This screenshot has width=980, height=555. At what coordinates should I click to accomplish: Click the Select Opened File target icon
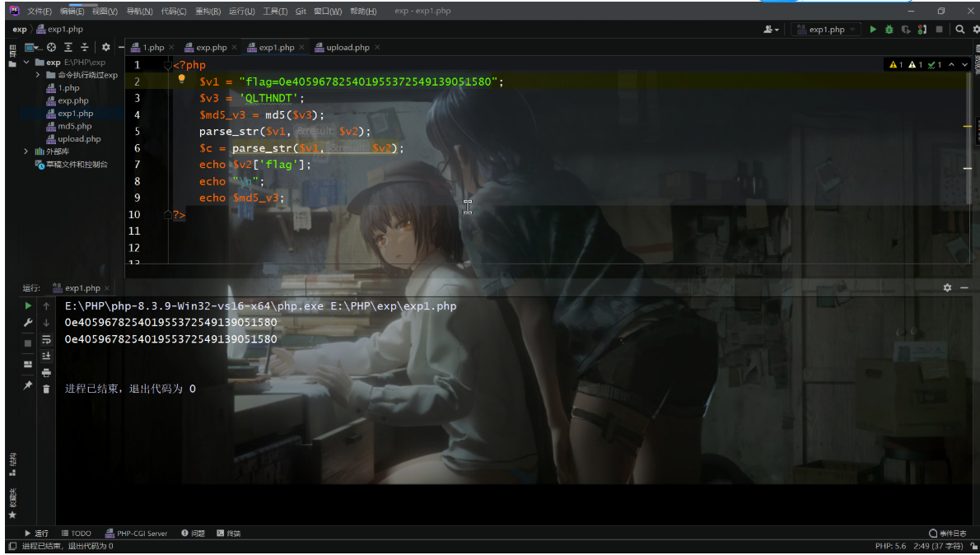tap(51, 47)
